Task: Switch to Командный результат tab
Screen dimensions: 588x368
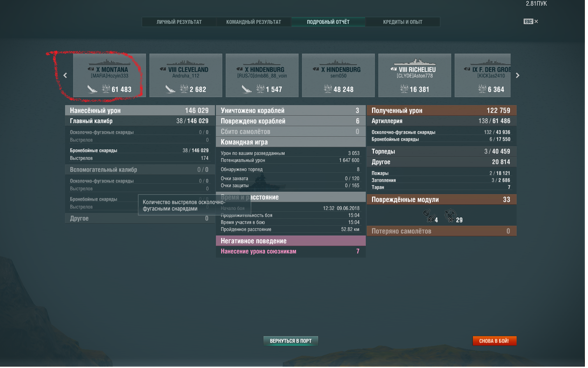Action: [x=254, y=22]
